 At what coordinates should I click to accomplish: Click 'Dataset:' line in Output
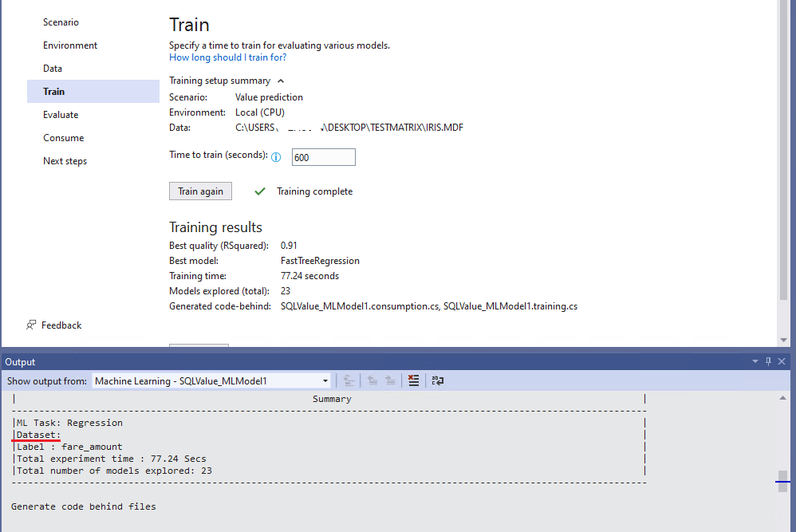coord(38,435)
